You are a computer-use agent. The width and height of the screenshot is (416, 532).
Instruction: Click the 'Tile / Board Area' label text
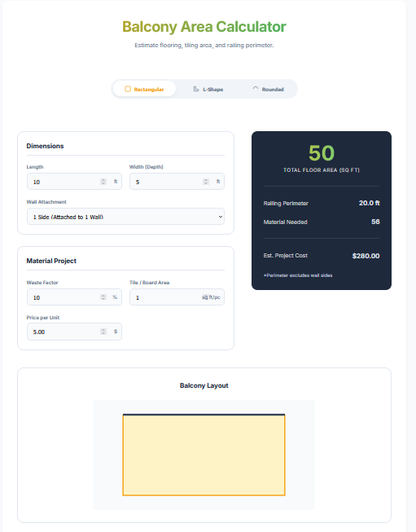pyautogui.click(x=149, y=283)
